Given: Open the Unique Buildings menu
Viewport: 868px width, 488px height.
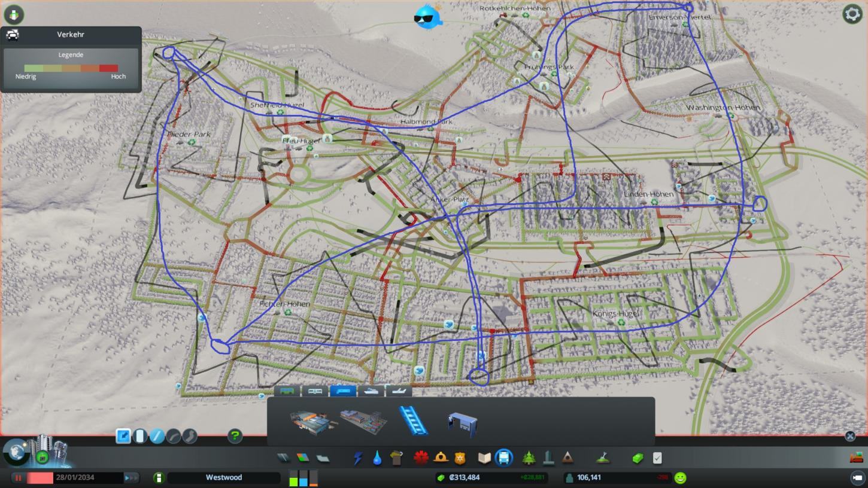Looking at the screenshot, I should coord(548,458).
